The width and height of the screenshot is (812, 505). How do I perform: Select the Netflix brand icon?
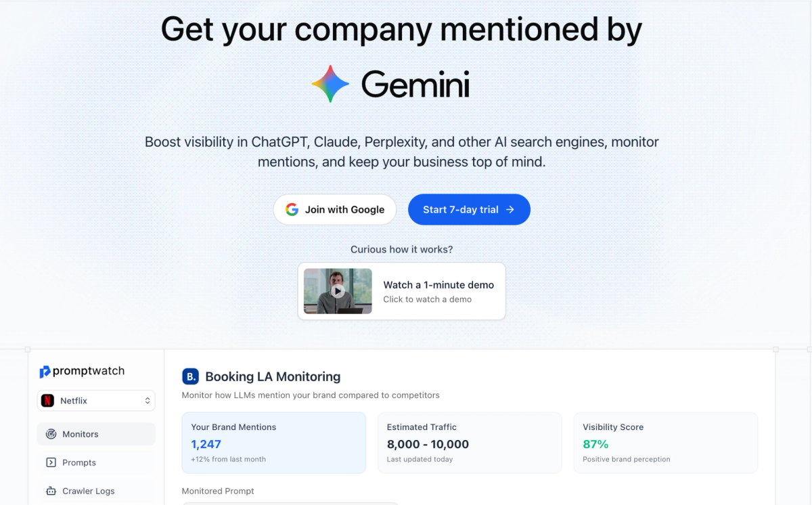pyautogui.click(x=47, y=400)
